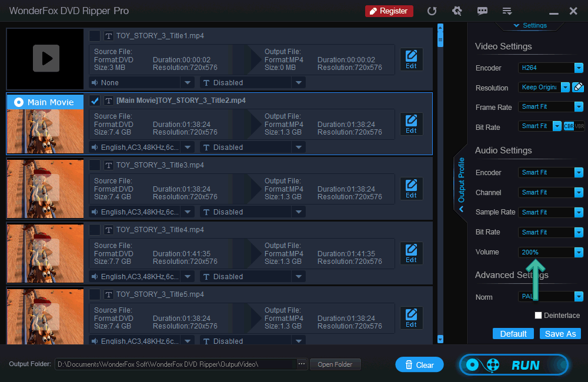This screenshot has width=588, height=382.
Task: Enable the Deinterlace checkbox
Action: [538, 315]
